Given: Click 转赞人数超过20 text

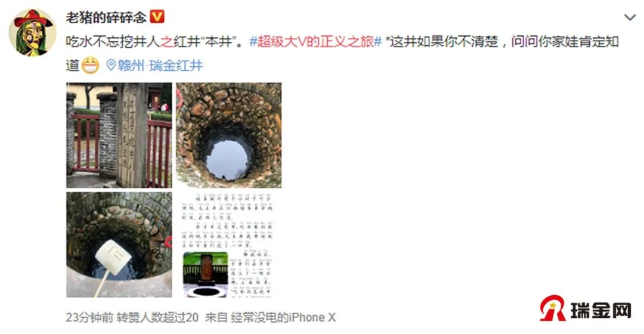Looking at the screenshot, I should [157, 317].
